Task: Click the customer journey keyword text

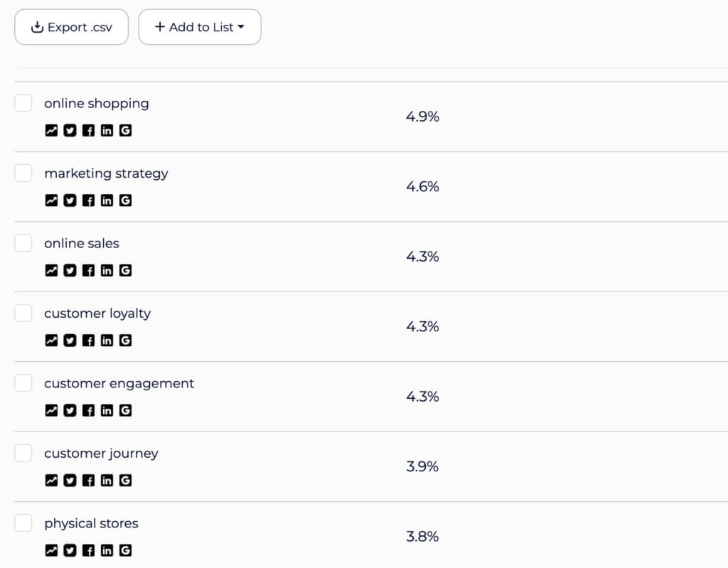Action: click(101, 453)
